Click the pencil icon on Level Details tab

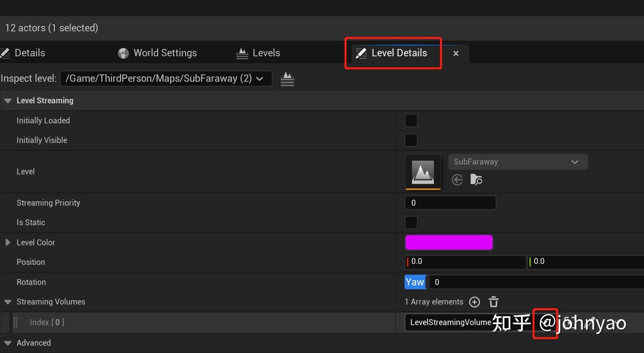[361, 53]
